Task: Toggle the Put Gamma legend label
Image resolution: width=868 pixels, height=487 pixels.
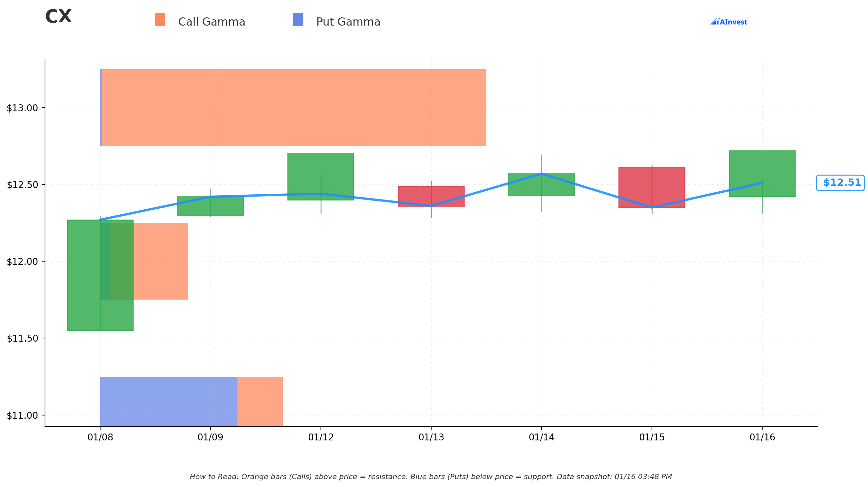Action: tap(348, 22)
